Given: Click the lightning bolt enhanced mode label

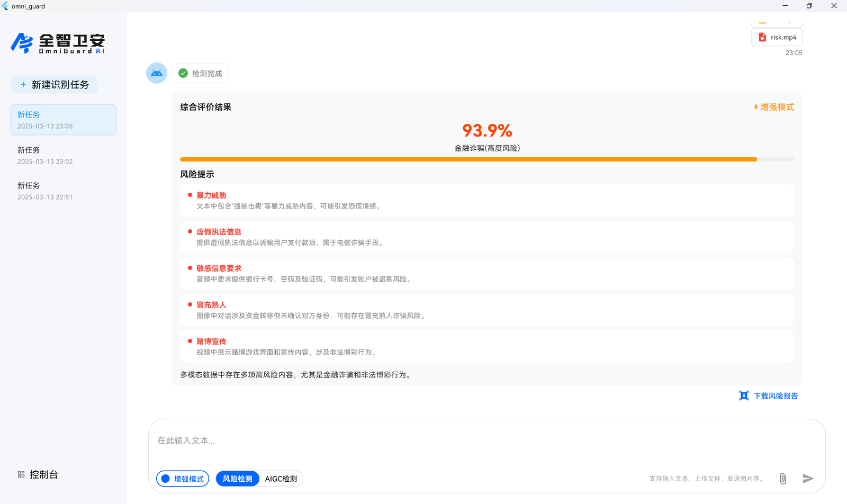Looking at the screenshot, I should point(773,107).
